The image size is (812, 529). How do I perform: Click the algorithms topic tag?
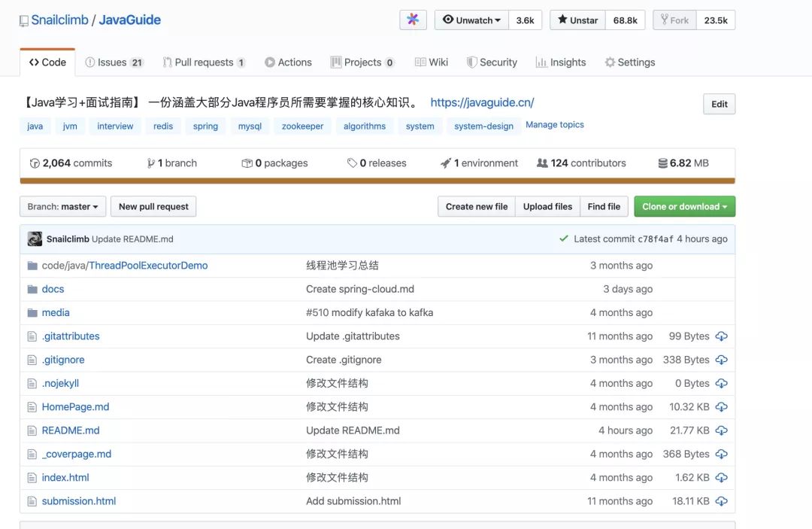click(365, 126)
